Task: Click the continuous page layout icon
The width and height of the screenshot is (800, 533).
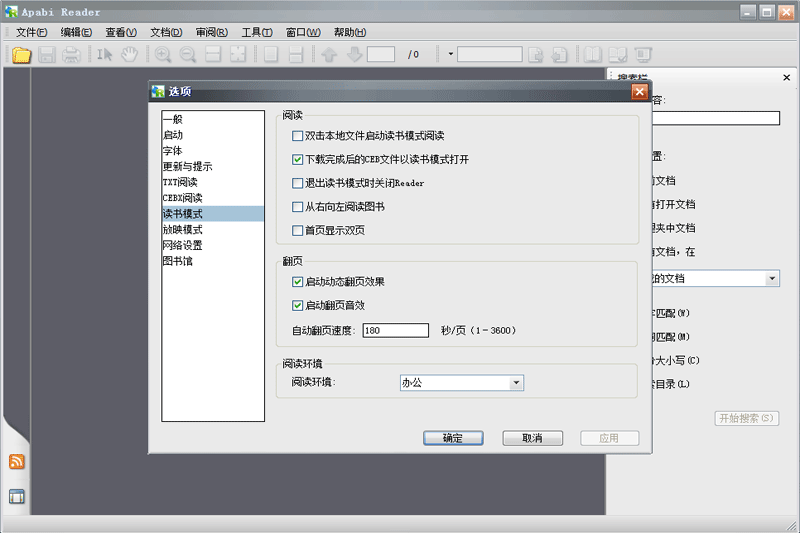Action: (296, 55)
